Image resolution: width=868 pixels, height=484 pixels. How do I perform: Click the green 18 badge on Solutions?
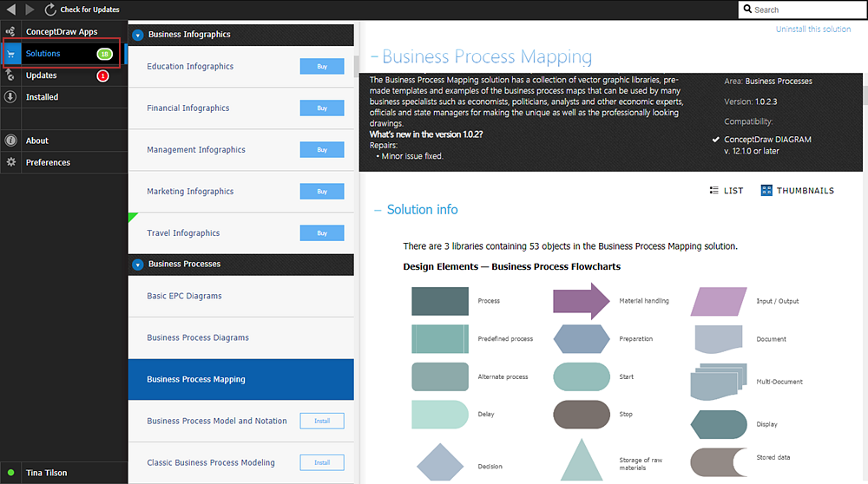[105, 54]
